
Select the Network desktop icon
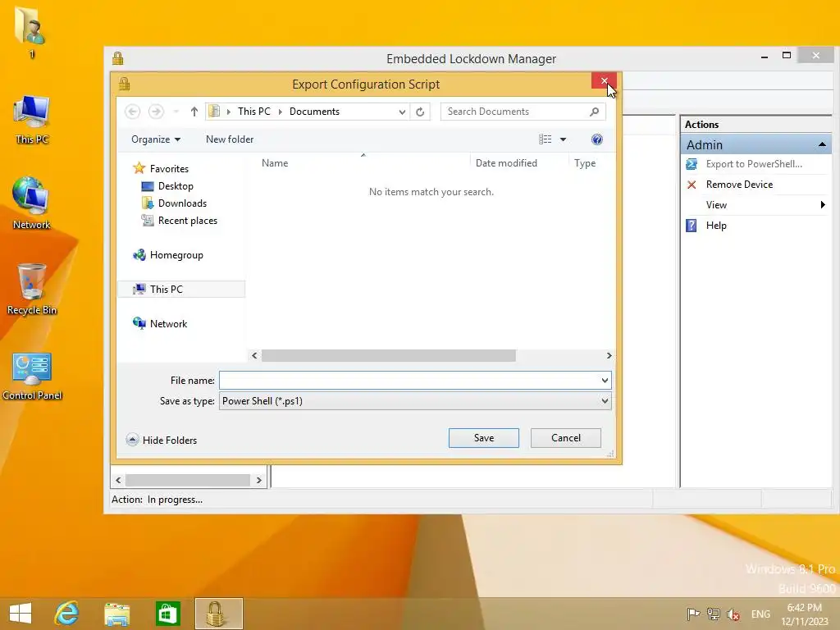pyautogui.click(x=32, y=203)
